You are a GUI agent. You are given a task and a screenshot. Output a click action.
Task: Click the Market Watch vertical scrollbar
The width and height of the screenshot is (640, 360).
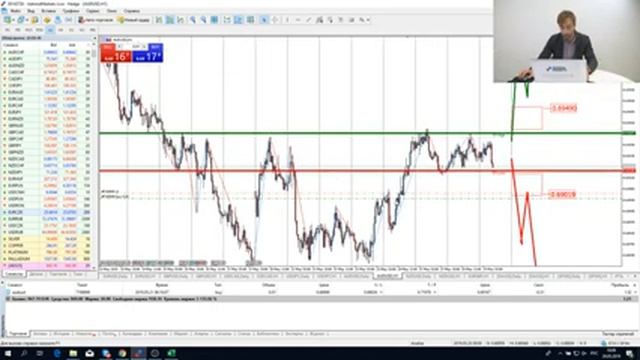coord(95,155)
